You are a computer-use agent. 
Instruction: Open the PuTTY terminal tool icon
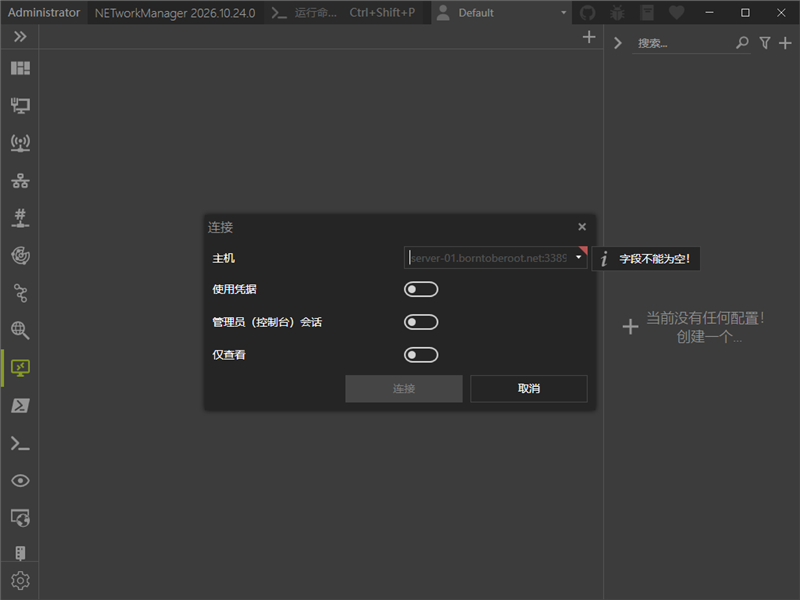(x=20, y=443)
